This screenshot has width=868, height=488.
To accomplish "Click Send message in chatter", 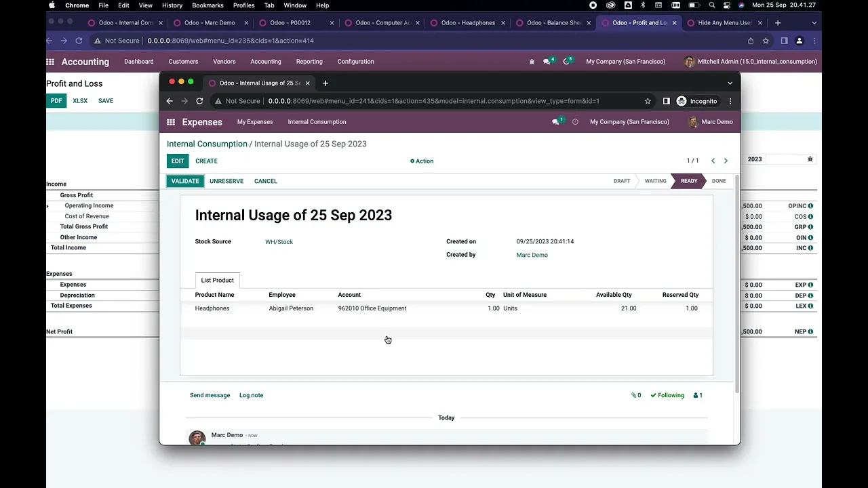I will coord(210,395).
